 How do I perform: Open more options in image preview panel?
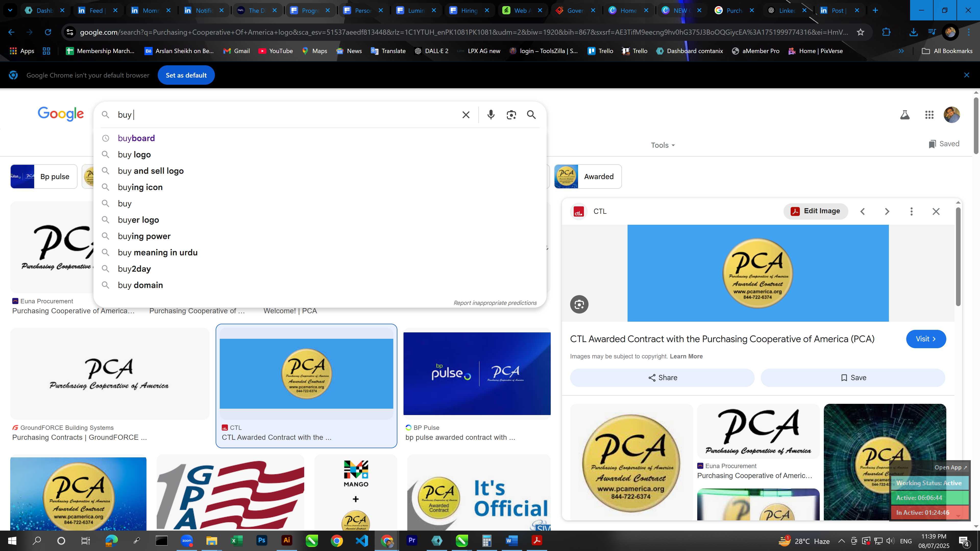click(x=911, y=211)
